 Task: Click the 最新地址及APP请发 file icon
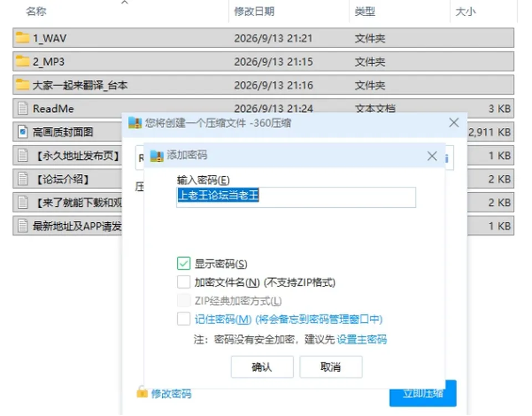click(23, 226)
